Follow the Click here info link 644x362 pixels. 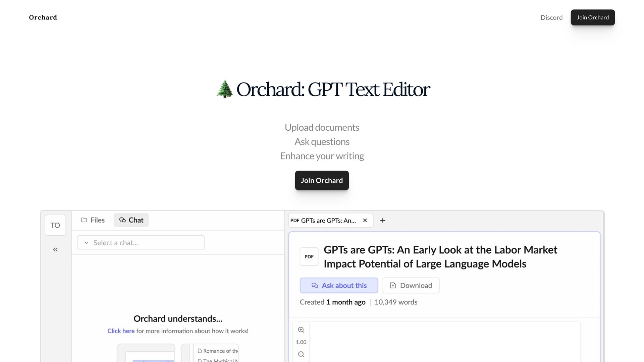[x=121, y=331]
